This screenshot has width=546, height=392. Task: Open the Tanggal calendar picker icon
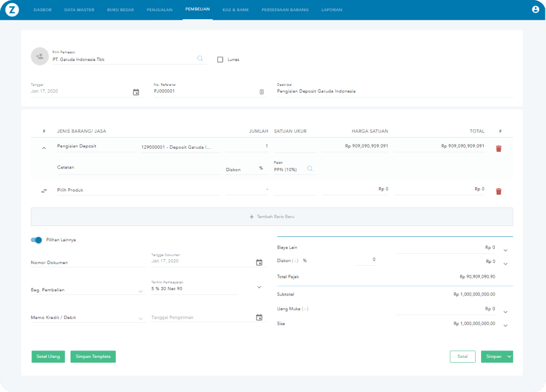tap(136, 92)
